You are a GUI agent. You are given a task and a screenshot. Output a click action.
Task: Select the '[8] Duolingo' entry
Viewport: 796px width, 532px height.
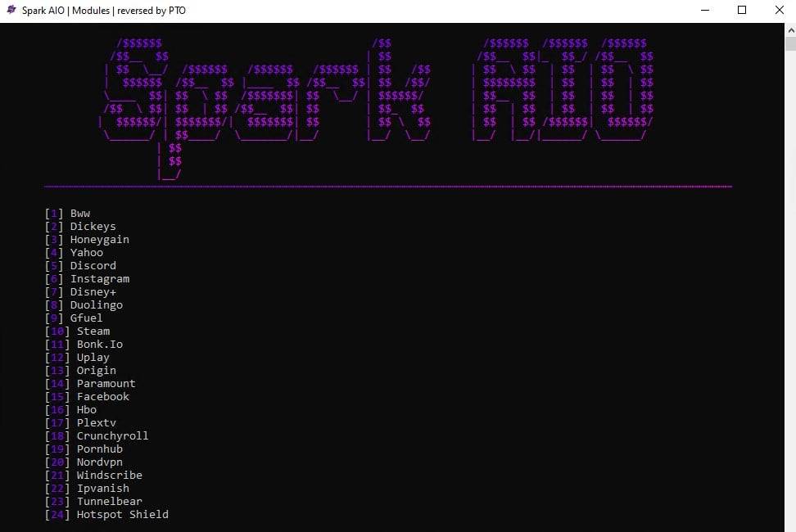(x=84, y=304)
